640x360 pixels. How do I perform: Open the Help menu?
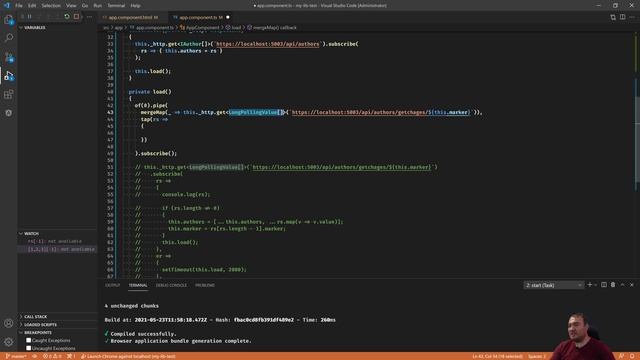pyautogui.click(x=136, y=6)
